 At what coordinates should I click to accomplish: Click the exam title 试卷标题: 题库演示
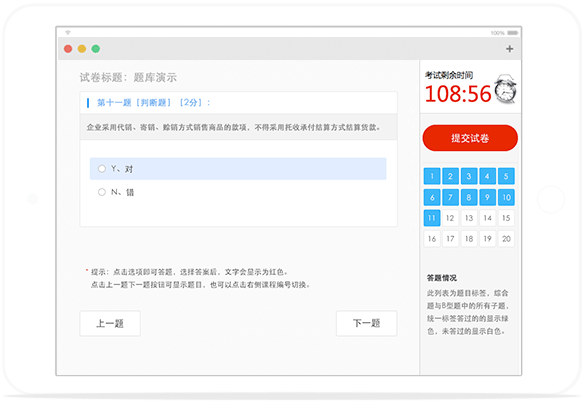point(128,77)
